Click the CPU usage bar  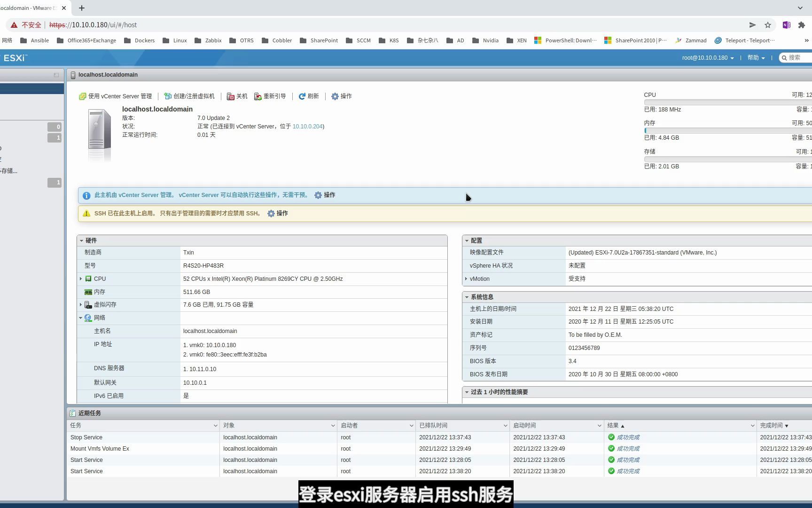pos(728,102)
